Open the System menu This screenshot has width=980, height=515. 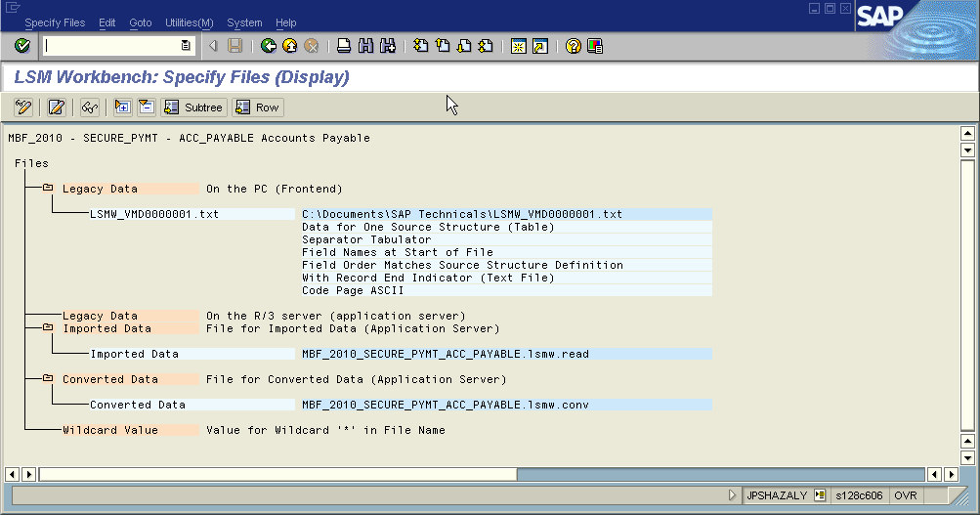point(244,22)
